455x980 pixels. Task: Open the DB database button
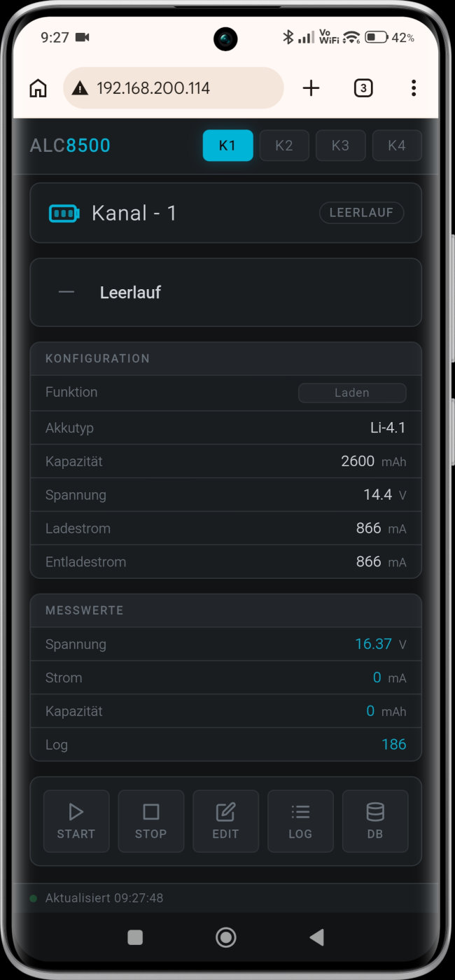click(375, 821)
